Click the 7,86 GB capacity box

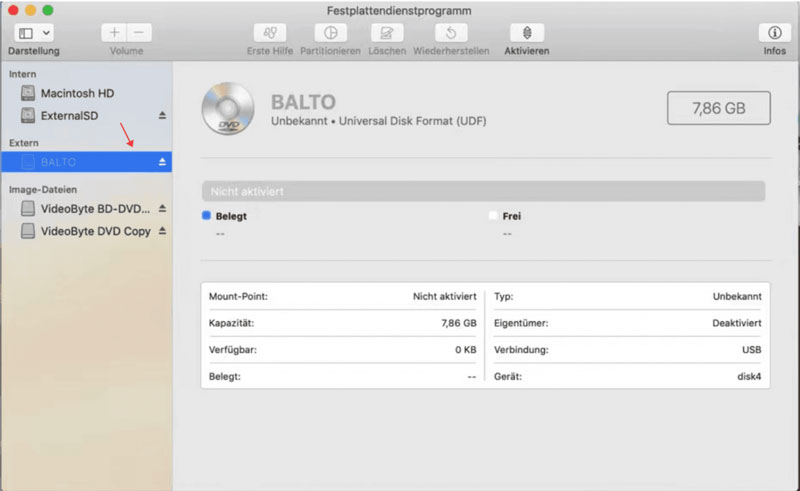pos(718,108)
